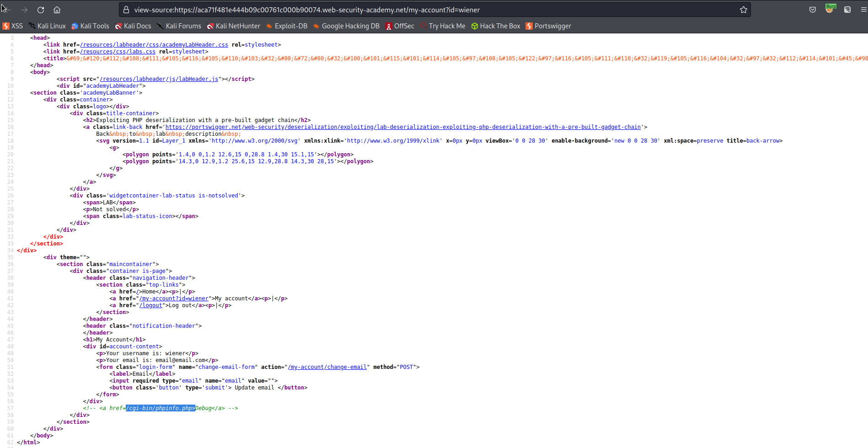868x448 pixels.
Task: Follow the labHeader.js script link
Action: click(x=159, y=79)
